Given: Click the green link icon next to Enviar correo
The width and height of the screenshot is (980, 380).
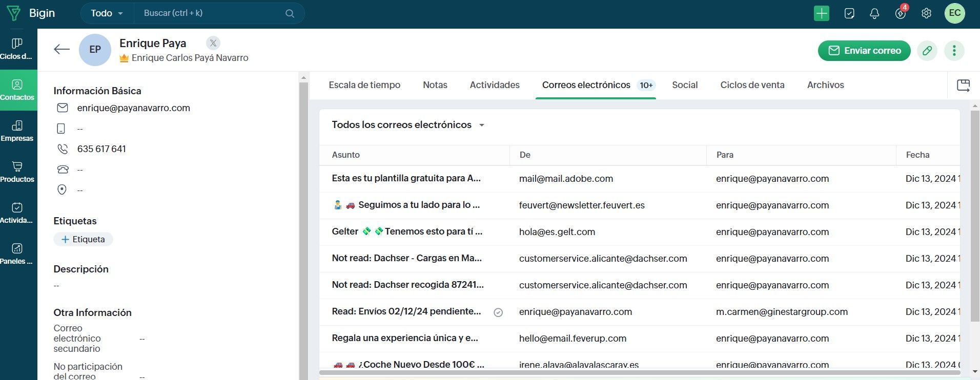Looking at the screenshot, I should tap(927, 51).
